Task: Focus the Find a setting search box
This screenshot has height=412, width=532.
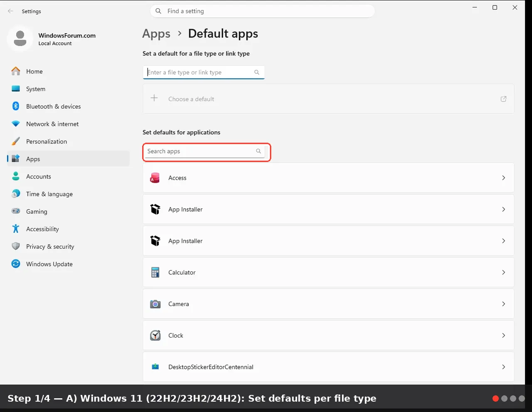Action: coord(262,11)
